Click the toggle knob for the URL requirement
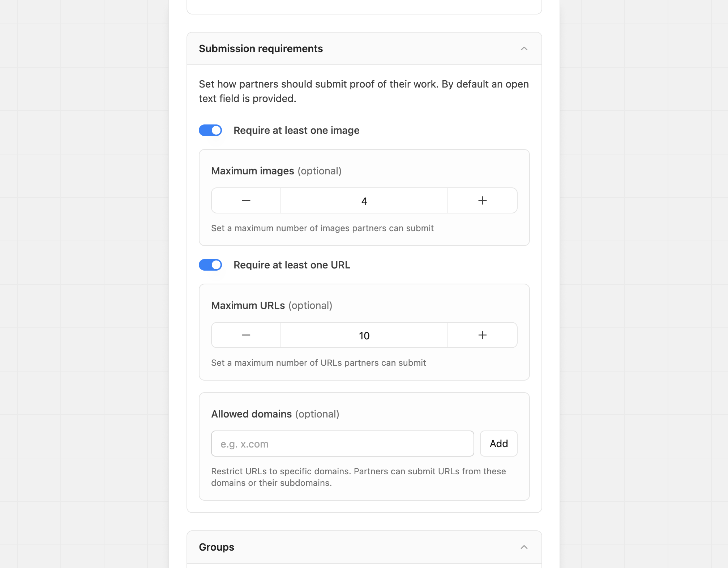 [x=216, y=265]
